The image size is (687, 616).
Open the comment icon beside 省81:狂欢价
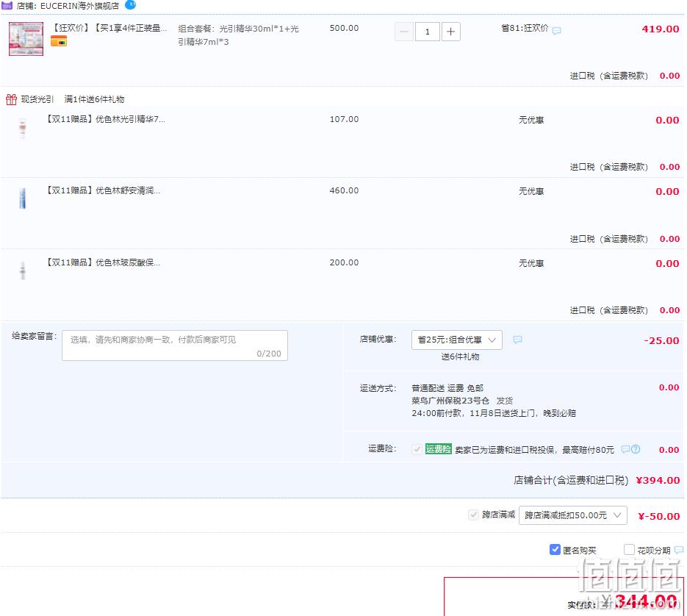click(x=556, y=30)
